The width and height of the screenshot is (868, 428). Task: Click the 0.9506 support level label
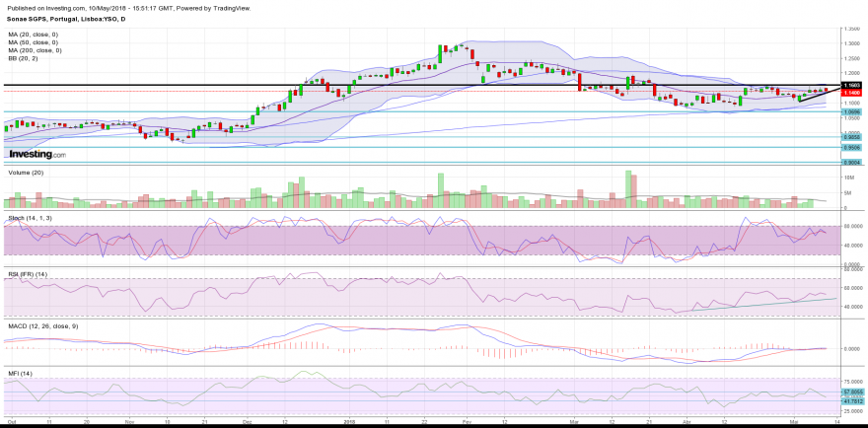coord(849,147)
